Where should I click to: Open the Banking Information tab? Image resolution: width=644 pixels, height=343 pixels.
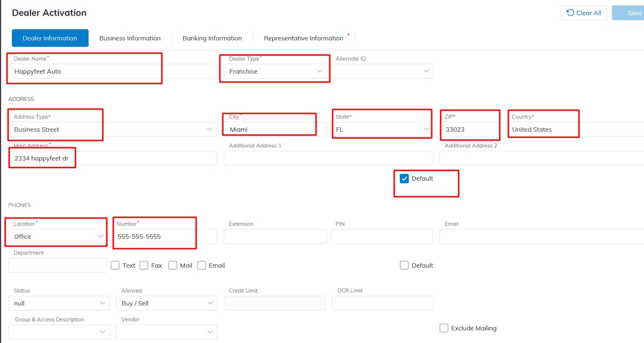[x=212, y=38]
